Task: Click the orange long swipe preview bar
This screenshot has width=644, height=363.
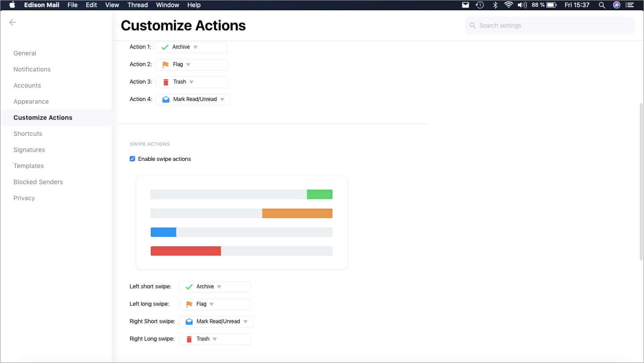Action: click(x=297, y=213)
